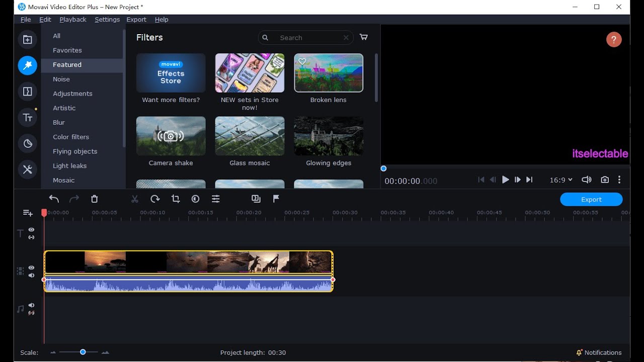Click the Redo arrow in timeline toolbar

pos(74,199)
